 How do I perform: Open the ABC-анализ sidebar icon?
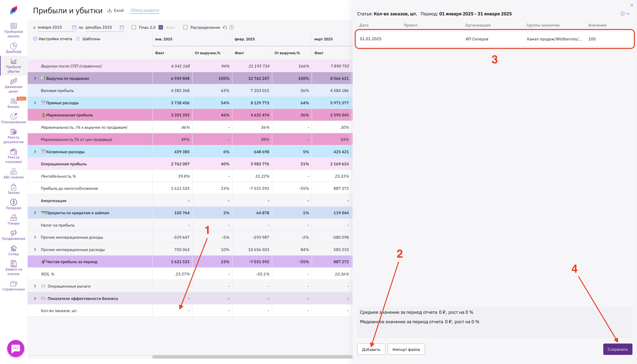tap(13, 172)
